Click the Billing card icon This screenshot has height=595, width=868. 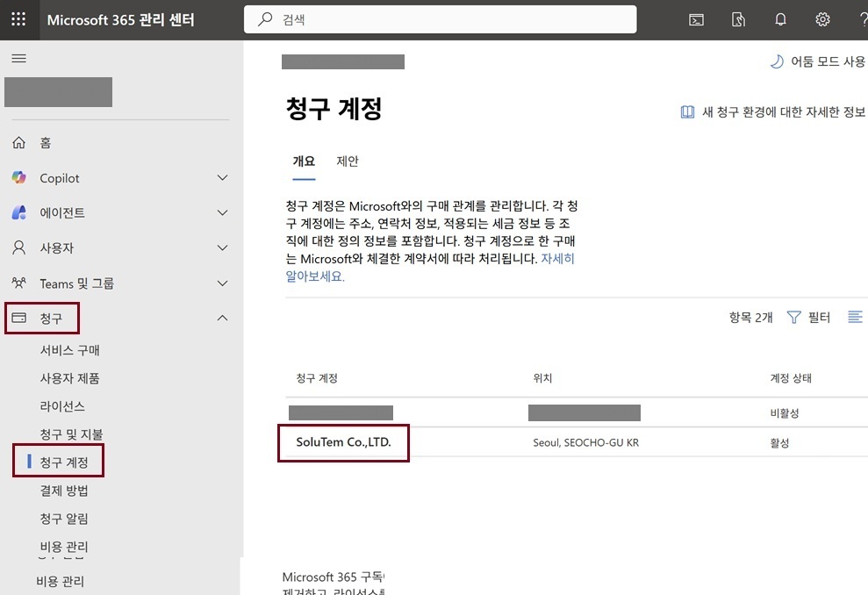click(18, 318)
